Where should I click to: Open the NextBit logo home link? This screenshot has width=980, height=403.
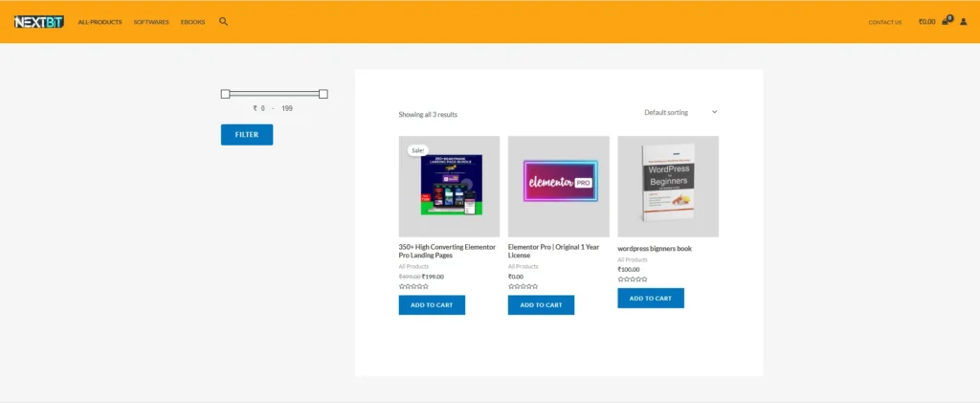pos(38,22)
